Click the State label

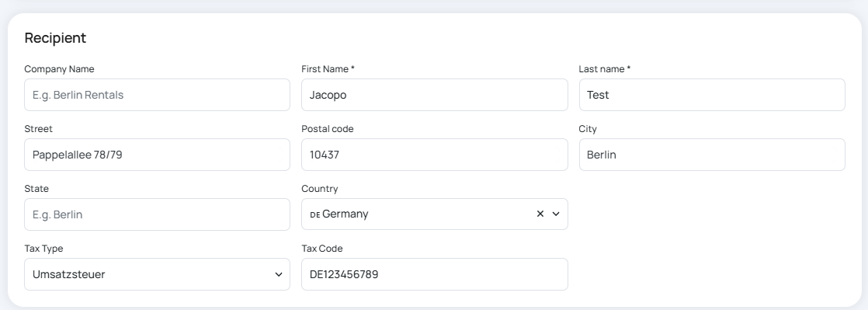point(36,189)
